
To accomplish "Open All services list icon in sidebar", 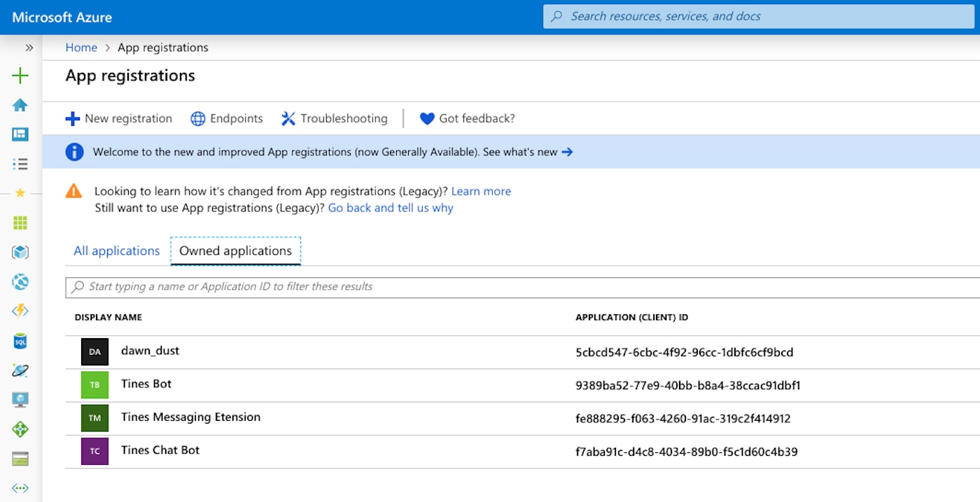I will point(20,164).
